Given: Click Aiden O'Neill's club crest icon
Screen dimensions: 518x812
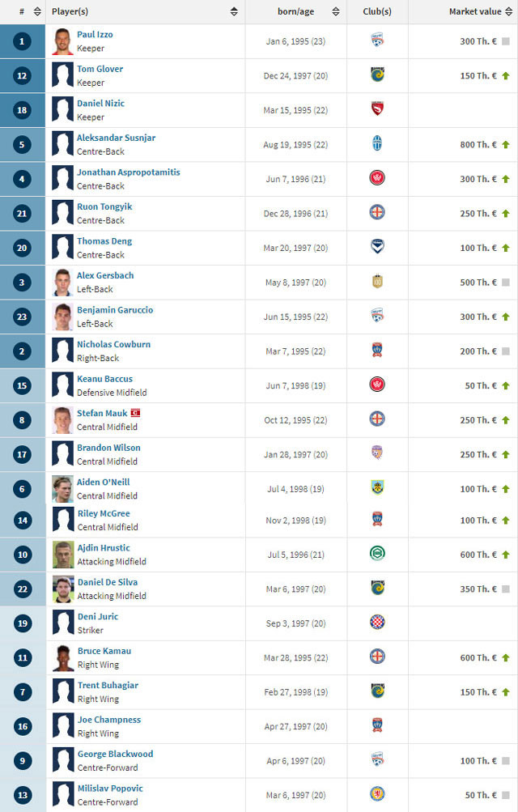Looking at the screenshot, I should [377, 487].
